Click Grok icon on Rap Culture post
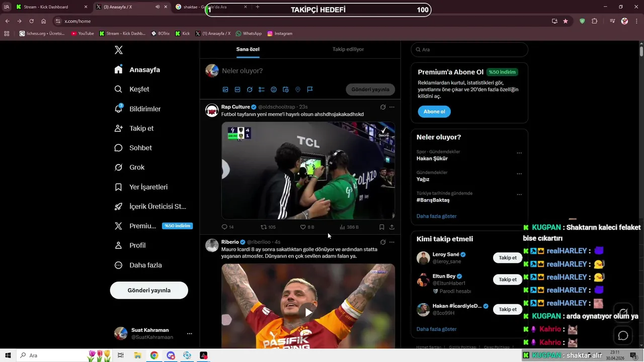 [383, 107]
